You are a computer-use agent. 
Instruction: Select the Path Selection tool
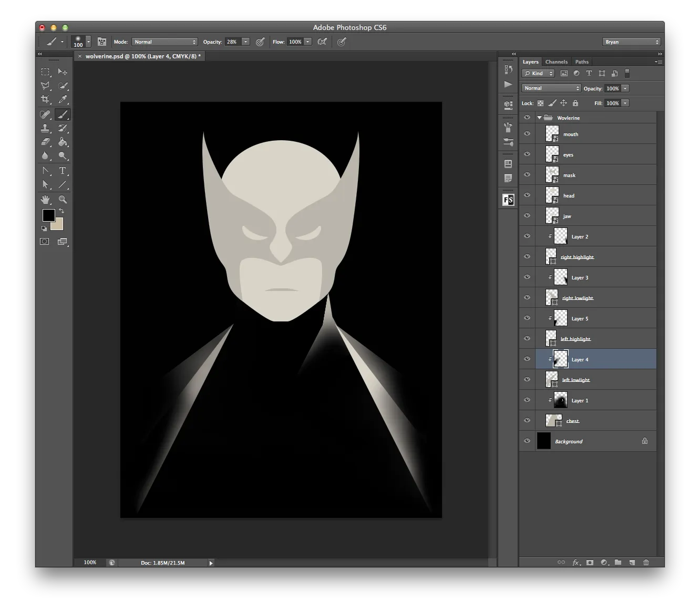click(x=46, y=184)
